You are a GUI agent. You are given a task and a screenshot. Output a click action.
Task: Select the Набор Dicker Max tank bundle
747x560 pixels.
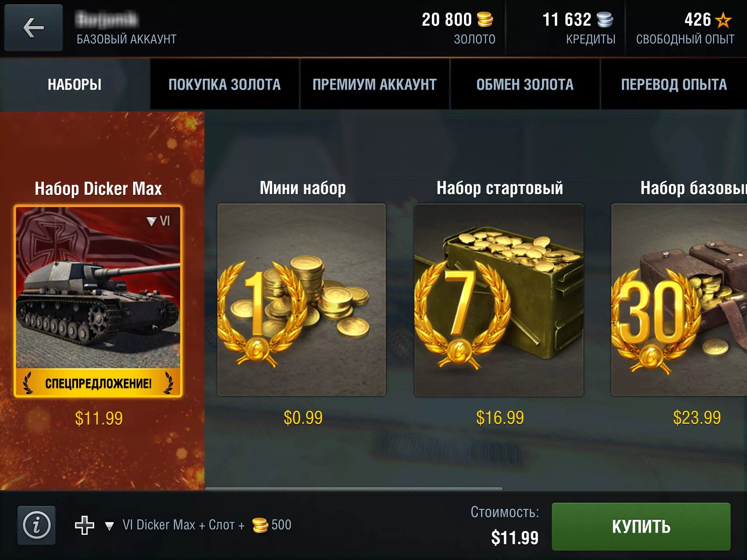pyautogui.click(x=98, y=301)
